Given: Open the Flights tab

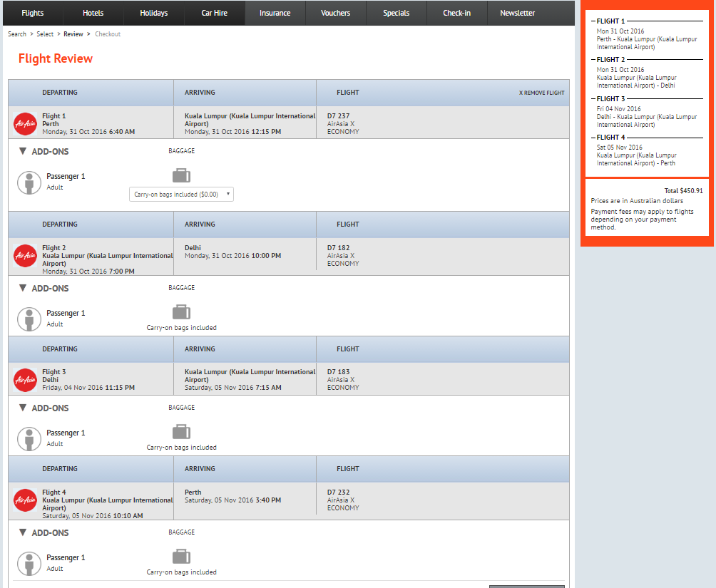Looking at the screenshot, I should 33,13.
